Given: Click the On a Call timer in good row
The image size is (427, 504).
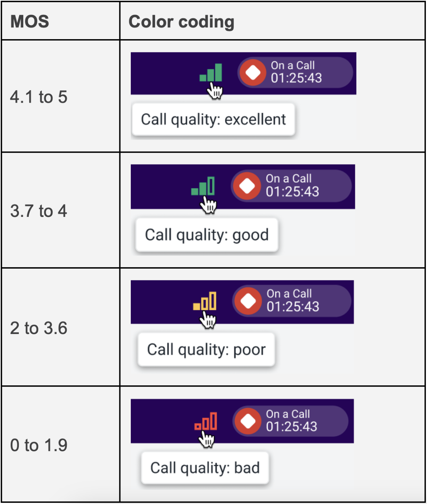Looking at the screenshot, I should tap(291, 186).
